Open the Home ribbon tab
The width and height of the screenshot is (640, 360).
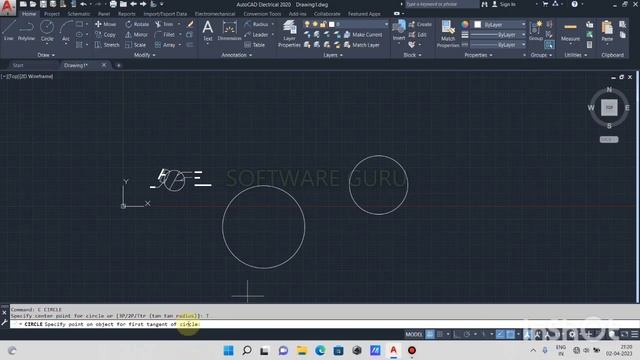[x=29, y=14]
